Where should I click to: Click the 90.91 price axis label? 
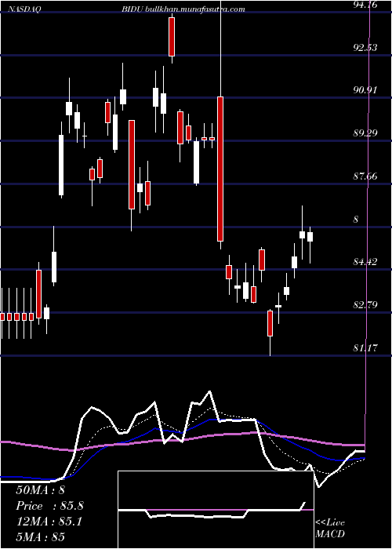(365, 90)
